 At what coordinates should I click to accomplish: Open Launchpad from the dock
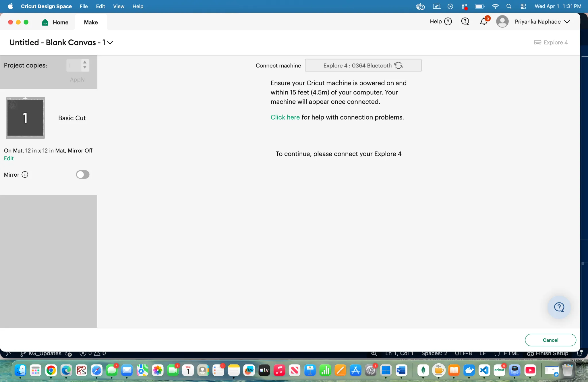[x=36, y=371]
